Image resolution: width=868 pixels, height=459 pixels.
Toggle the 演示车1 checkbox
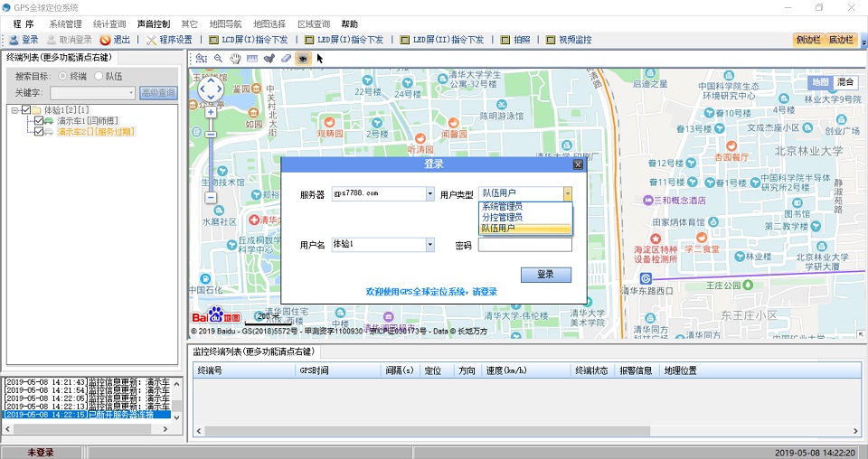(x=39, y=120)
